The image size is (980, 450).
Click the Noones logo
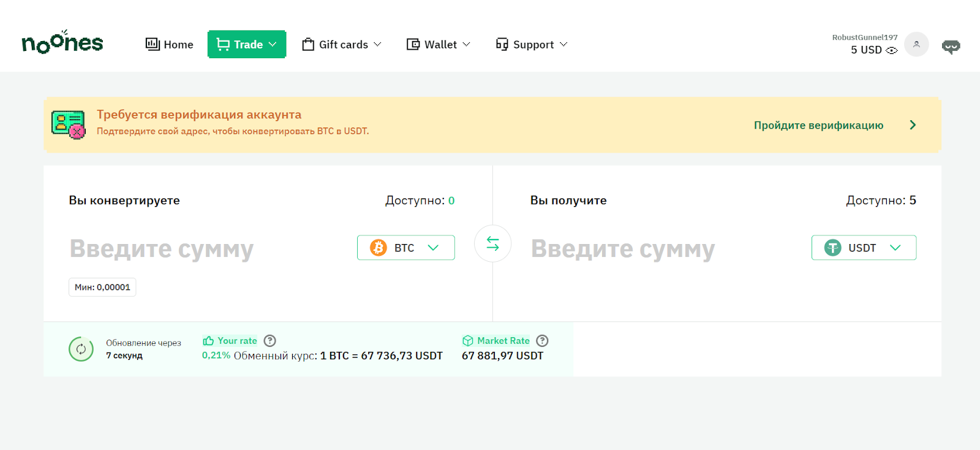click(x=62, y=42)
